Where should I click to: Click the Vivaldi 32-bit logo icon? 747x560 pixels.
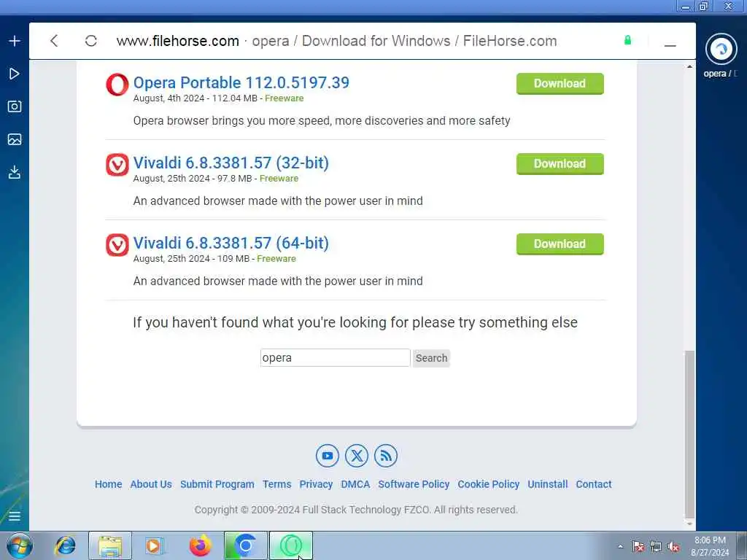coord(117,165)
